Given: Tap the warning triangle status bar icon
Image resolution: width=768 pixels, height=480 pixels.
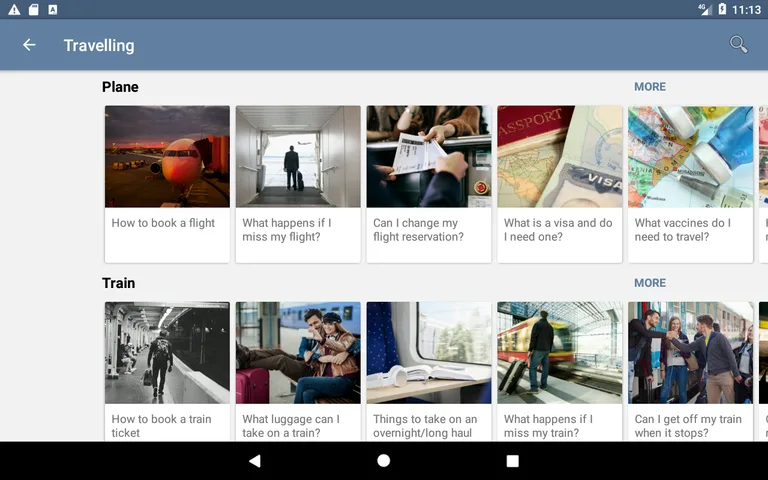Looking at the screenshot, I should click(14, 9).
